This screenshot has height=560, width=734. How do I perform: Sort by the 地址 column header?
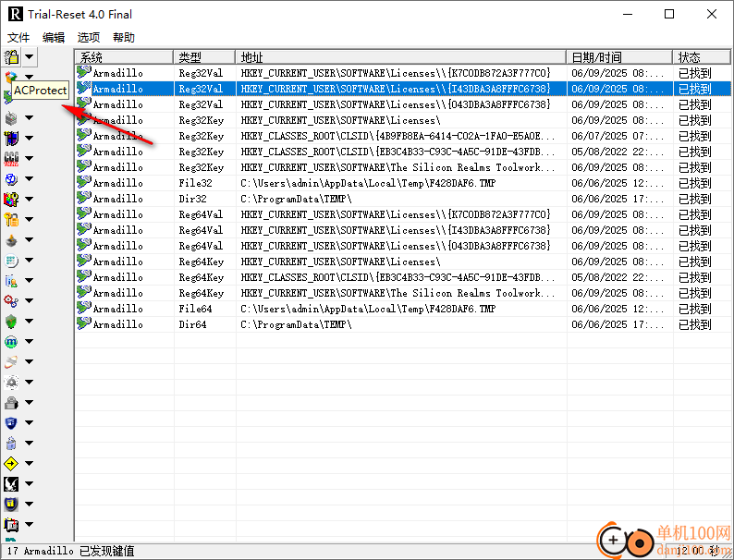click(400, 57)
